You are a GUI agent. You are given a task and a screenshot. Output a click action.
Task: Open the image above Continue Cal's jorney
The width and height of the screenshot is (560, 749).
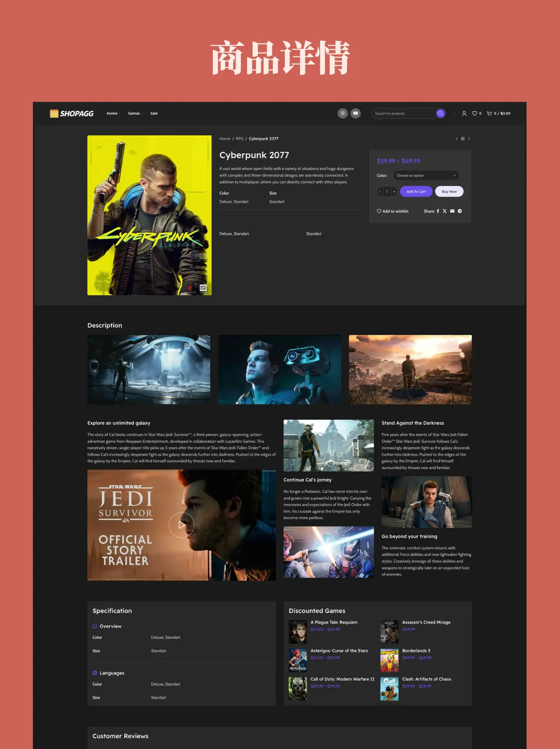coord(329,445)
